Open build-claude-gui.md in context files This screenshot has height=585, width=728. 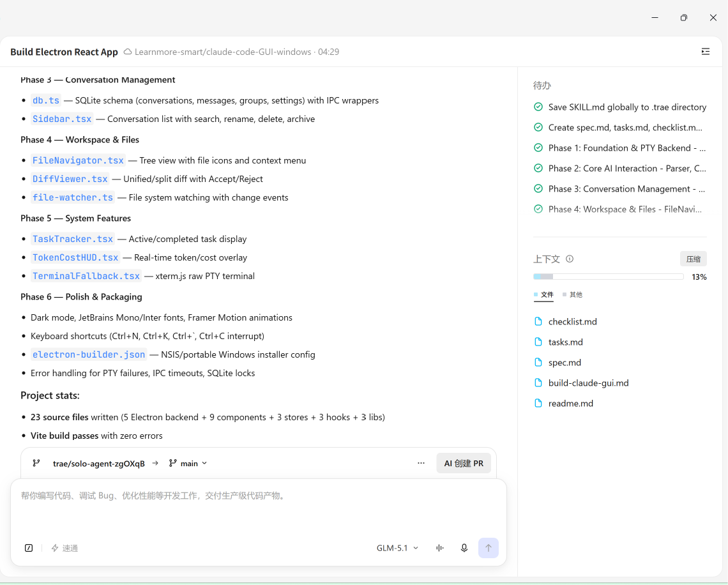588,383
